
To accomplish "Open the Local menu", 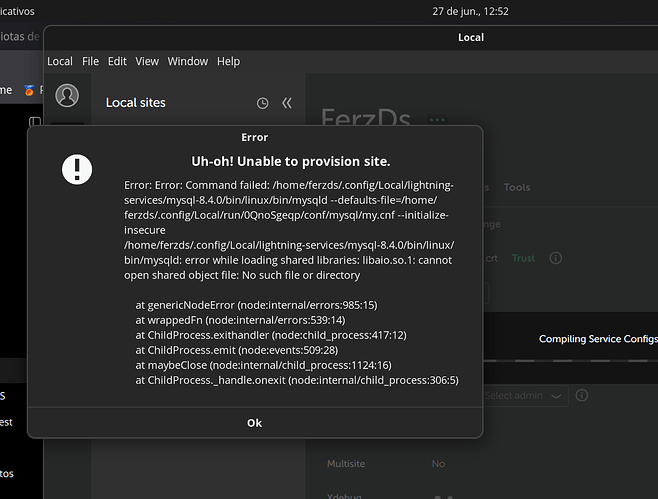I will [x=60, y=61].
